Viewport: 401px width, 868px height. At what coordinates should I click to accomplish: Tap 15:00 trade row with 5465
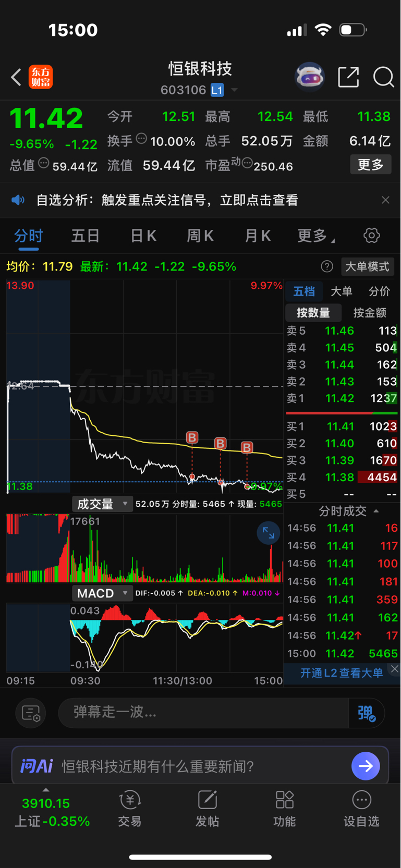point(342,654)
